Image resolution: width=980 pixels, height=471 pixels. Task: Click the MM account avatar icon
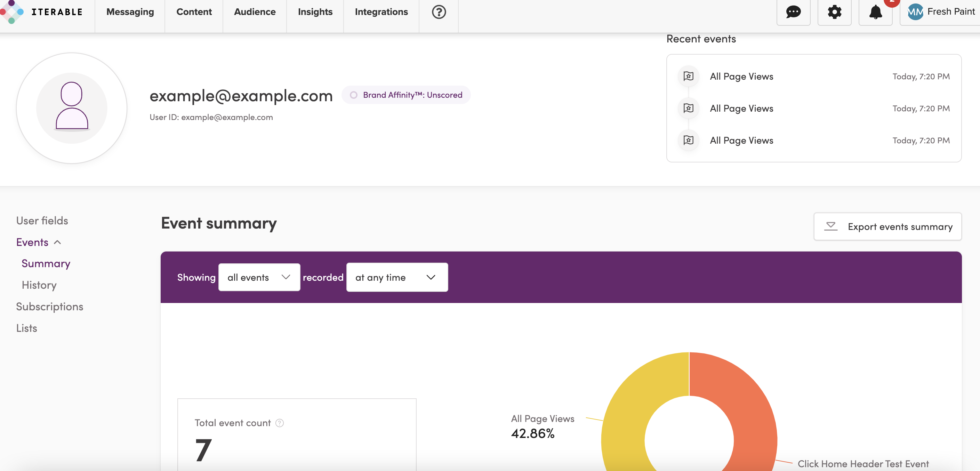[915, 12]
